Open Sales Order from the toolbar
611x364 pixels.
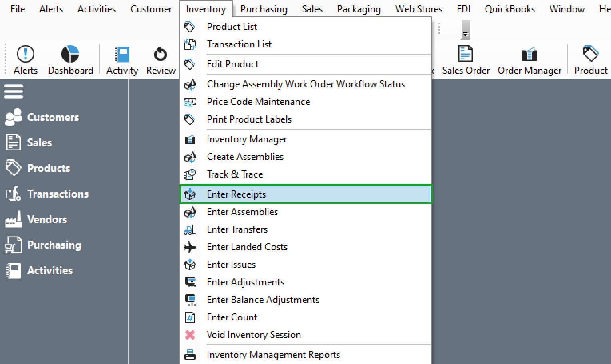(x=466, y=54)
